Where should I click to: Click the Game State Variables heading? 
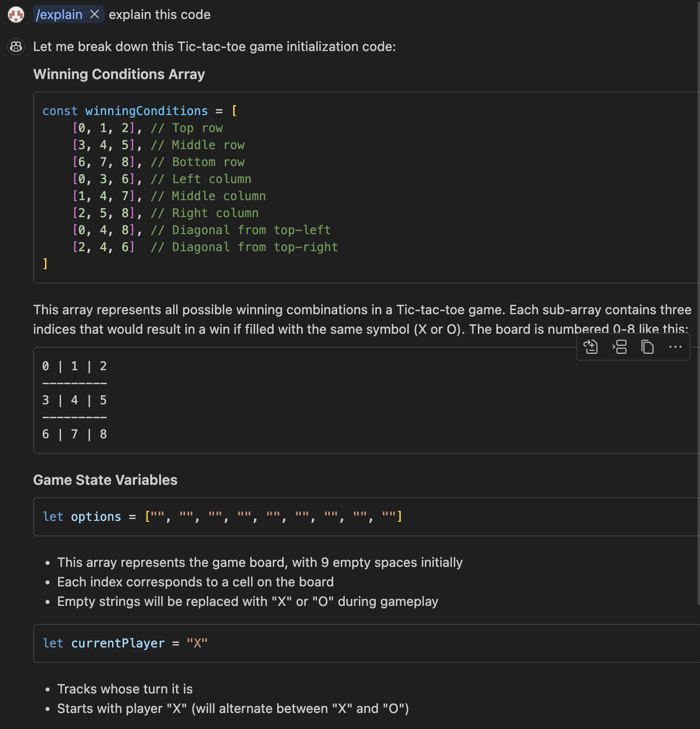coord(105,480)
